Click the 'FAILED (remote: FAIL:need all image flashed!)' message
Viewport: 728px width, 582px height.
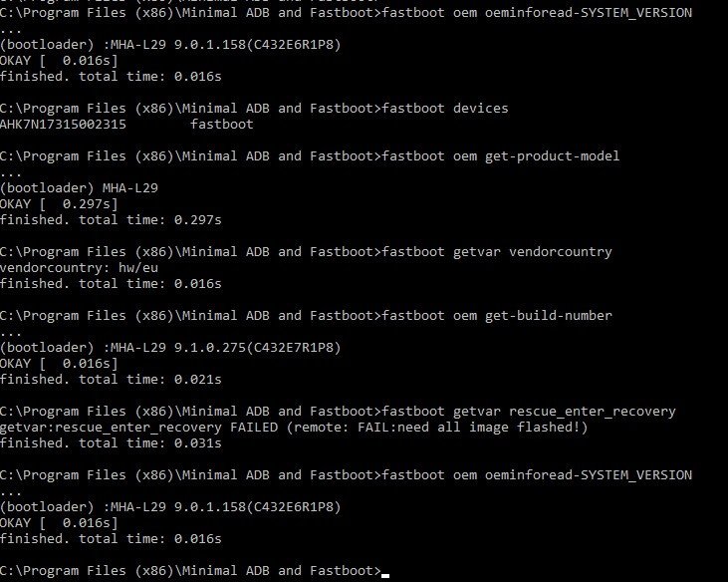click(x=409, y=427)
